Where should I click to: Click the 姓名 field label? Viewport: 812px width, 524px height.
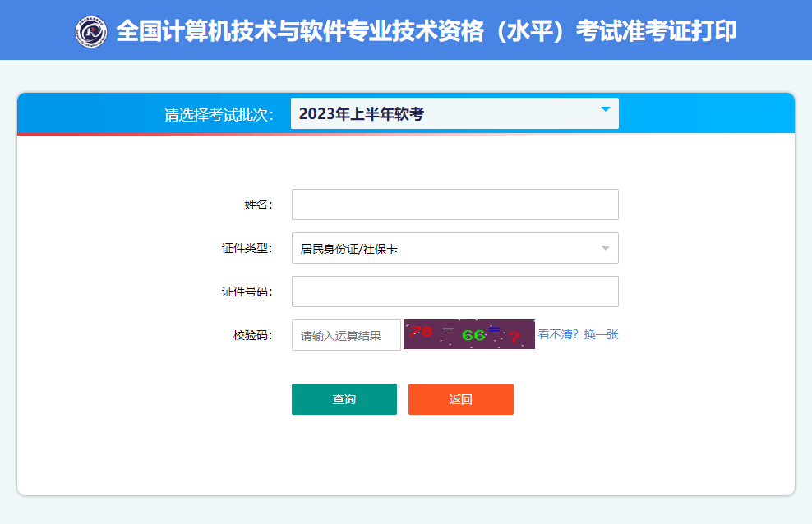click(x=258, y=205)
